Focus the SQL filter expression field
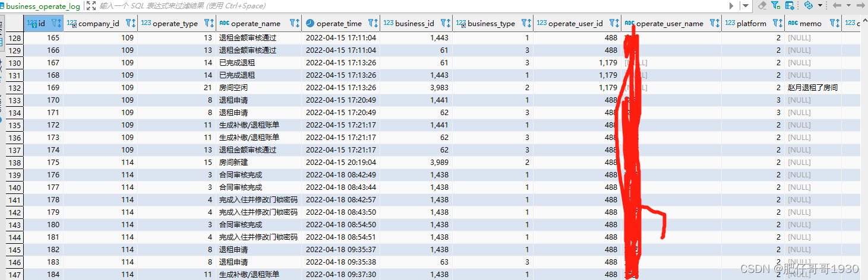 (x=410, y=6)
